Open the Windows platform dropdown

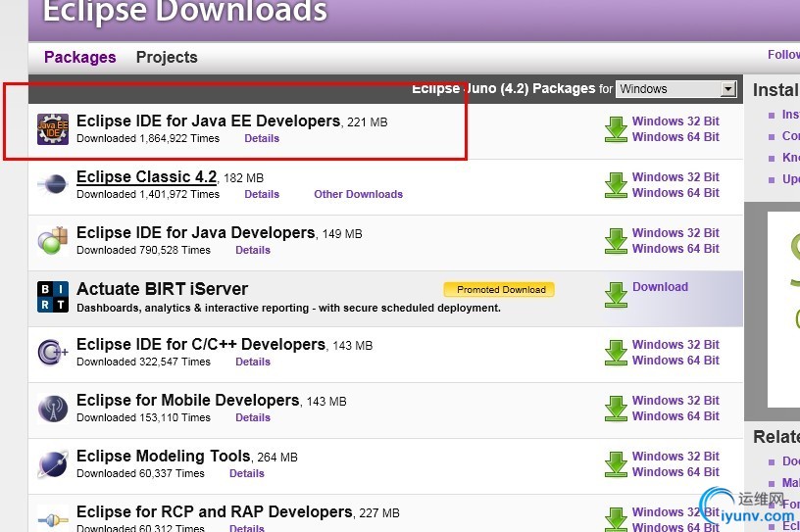click(676, 89)
